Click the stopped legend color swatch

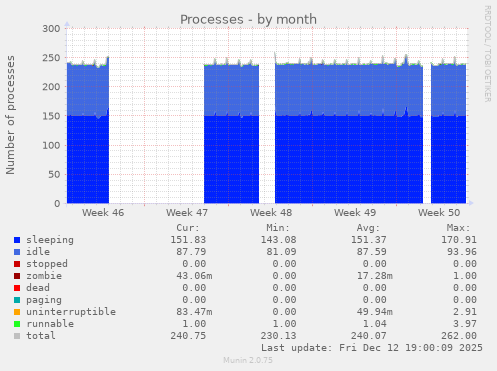(17, 264)
